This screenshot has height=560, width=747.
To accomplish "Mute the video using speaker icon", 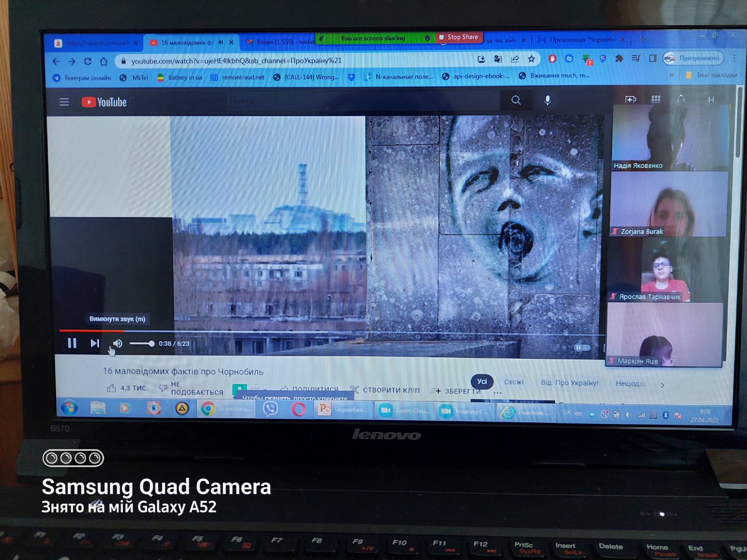I will click(118, 343).
